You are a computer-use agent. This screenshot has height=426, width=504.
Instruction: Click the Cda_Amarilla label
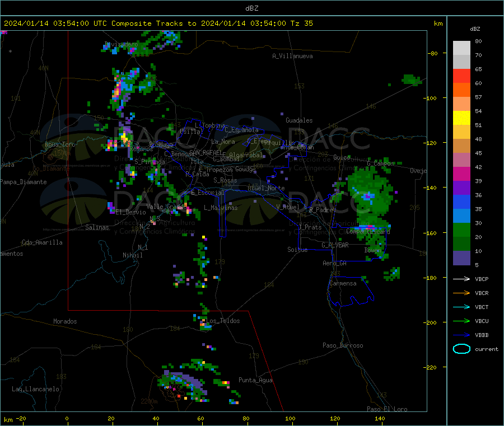42,242
